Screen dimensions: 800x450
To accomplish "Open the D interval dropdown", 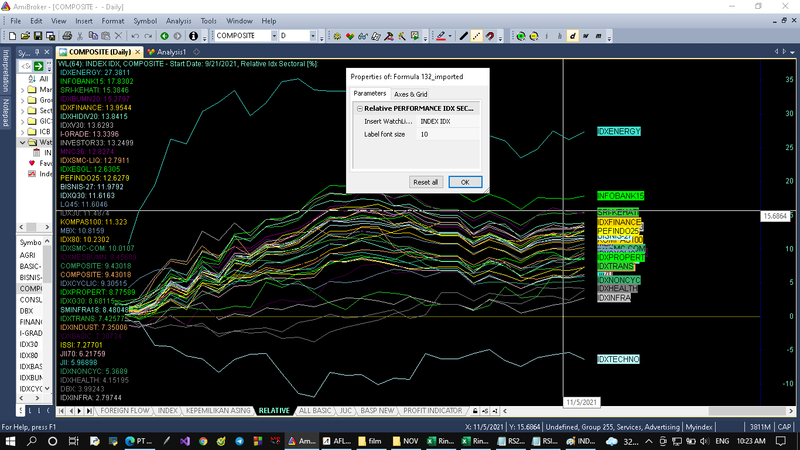I will [x=312, y=36].
